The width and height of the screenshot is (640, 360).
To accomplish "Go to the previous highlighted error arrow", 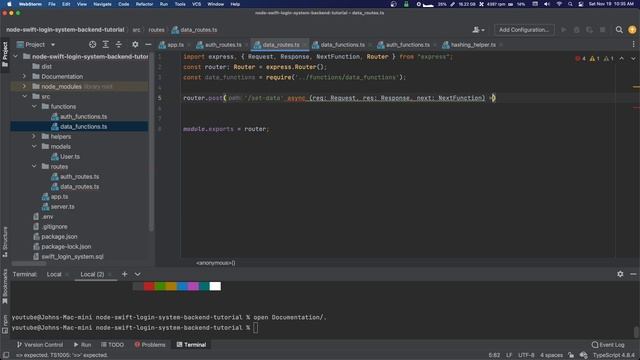I will (622, 59).
